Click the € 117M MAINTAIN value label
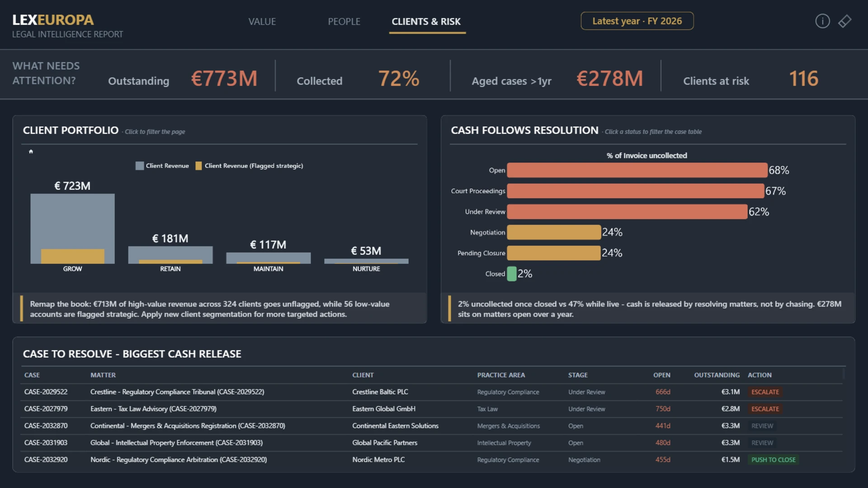This screenshot has height=488, width=868. [268, 244]
